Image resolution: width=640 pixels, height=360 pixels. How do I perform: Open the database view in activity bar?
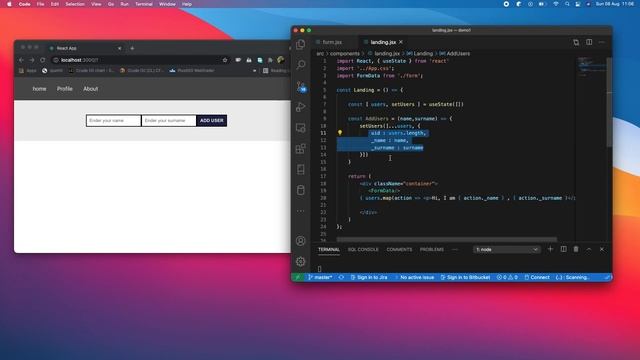[301, 190]
